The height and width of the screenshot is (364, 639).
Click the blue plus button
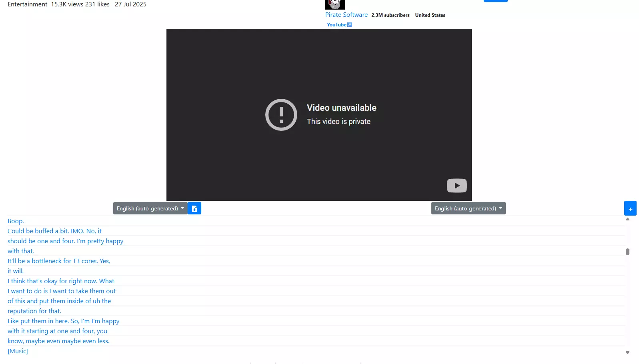[x=630, y=209]
